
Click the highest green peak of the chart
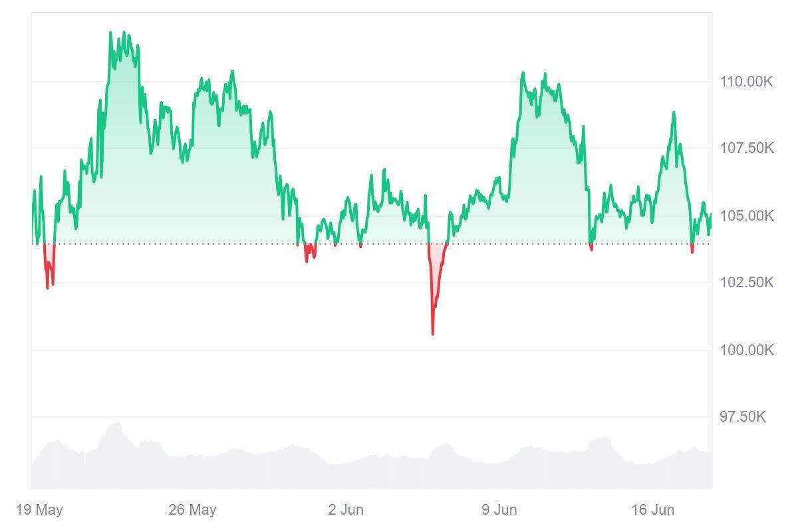[x=110, y=33]
